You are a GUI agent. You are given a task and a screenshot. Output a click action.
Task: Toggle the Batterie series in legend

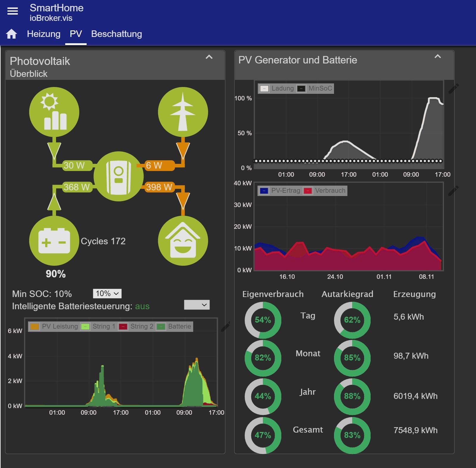click(x=174, y=326)
